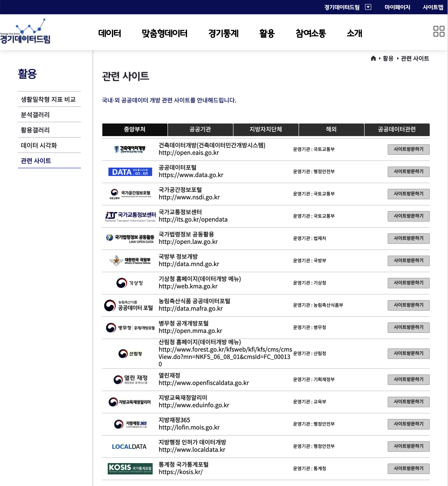Click the KOSIS 국가통계포털 logo
This screenshot has height=486, width=448.
[130, 468]
